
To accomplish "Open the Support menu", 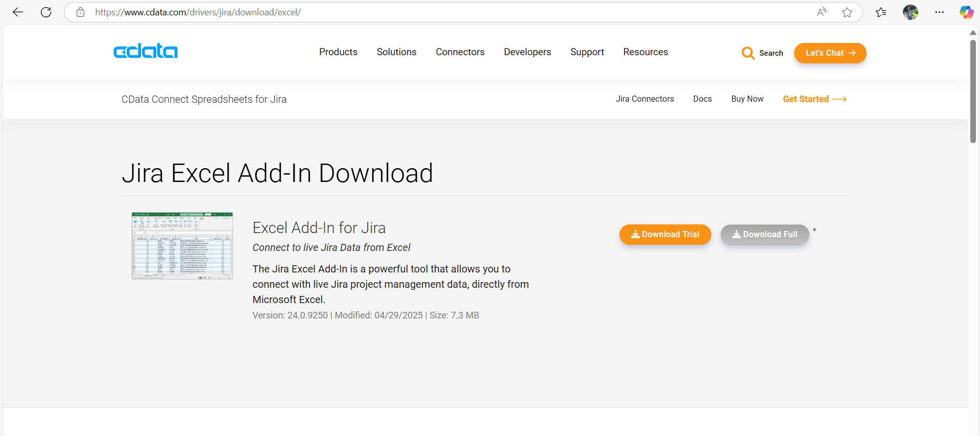I will click(587, 52).
